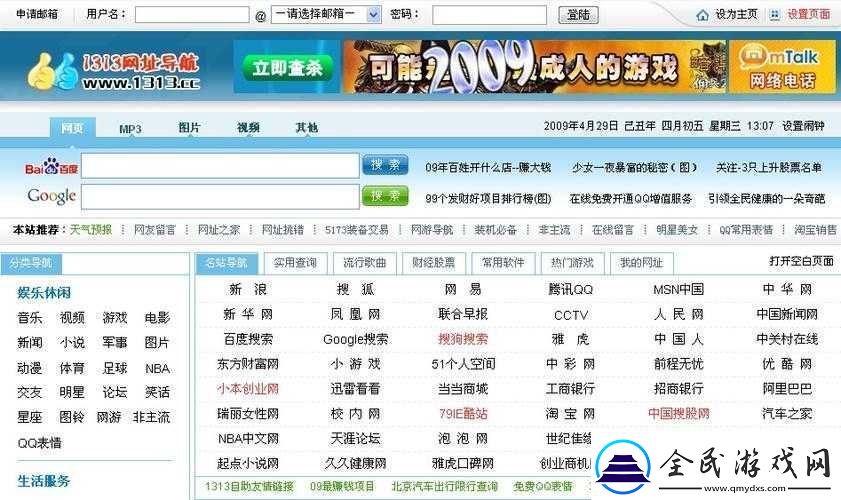This screenshot has height=500, width=841.
Task: Switch to the 财经股票 tab
Action: click(433, 263)
